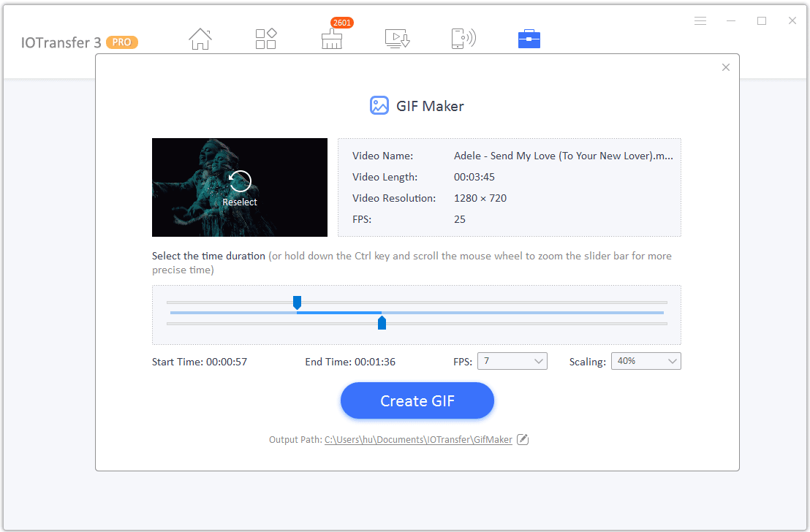Open the Home screen
Screen dimensions: 810x532
tap(200, 39)
